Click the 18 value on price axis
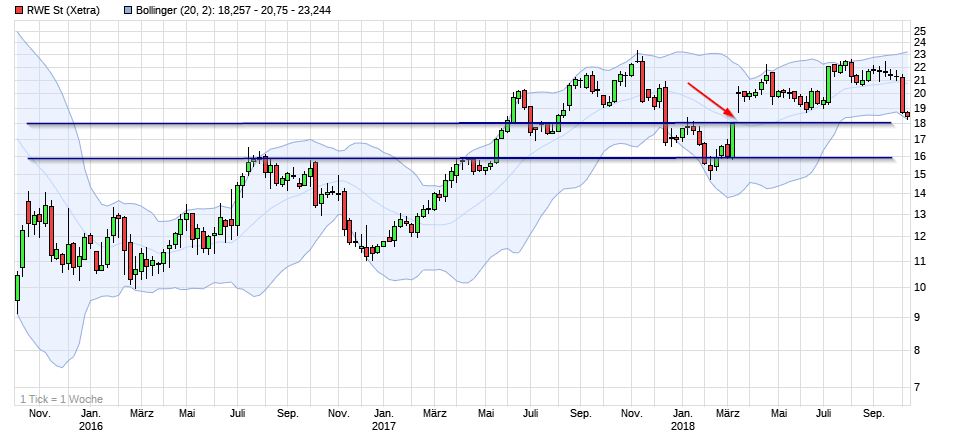Screen dimensions: 963x432 click(919, 123)
